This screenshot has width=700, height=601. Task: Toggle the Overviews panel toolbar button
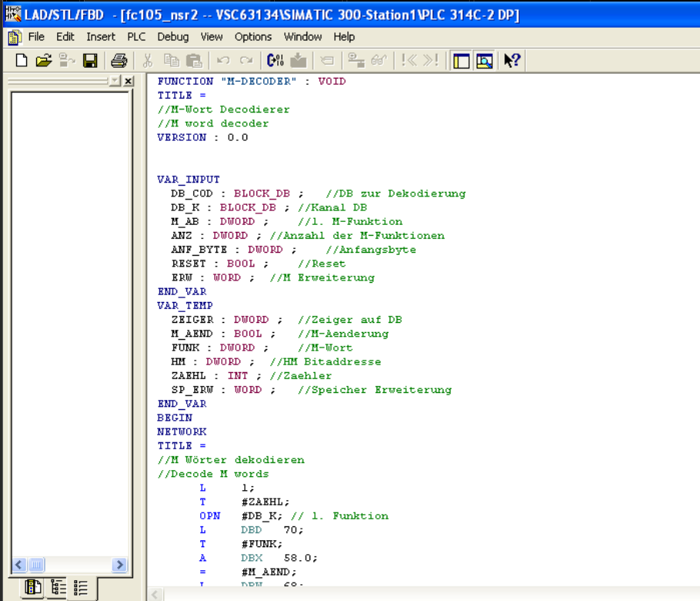point(461,60)
